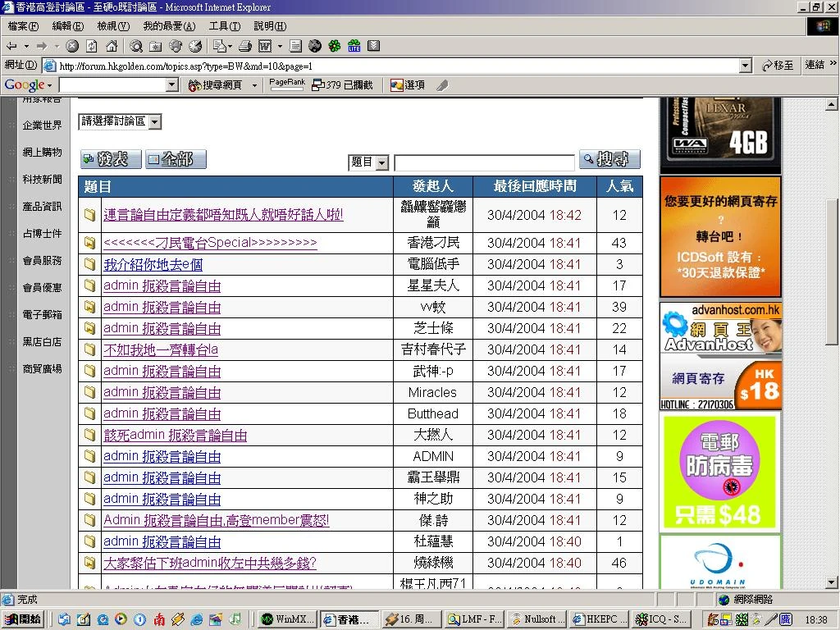The image size is (840, 630).
Task: Open the Mail toolbar icon
Action: pos(219,46)
